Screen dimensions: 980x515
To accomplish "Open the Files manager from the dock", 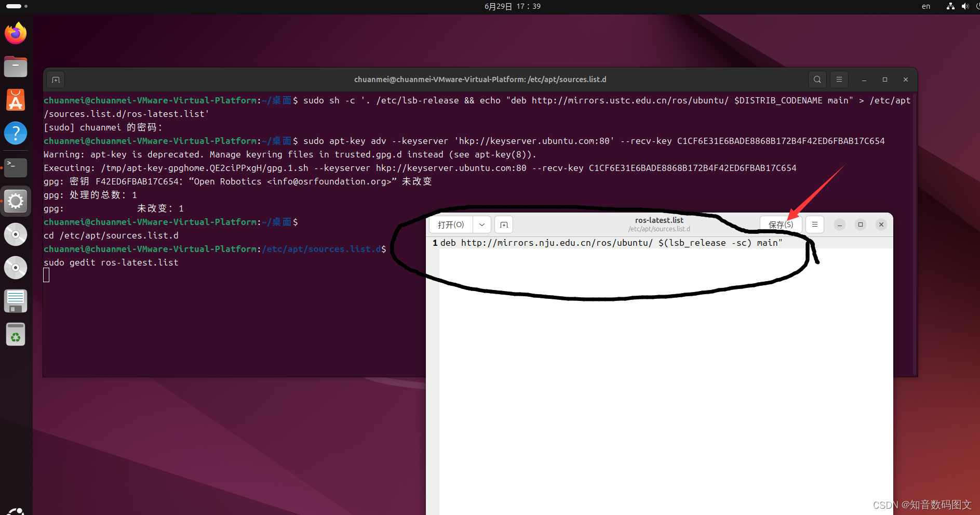I will pos(15,67).
